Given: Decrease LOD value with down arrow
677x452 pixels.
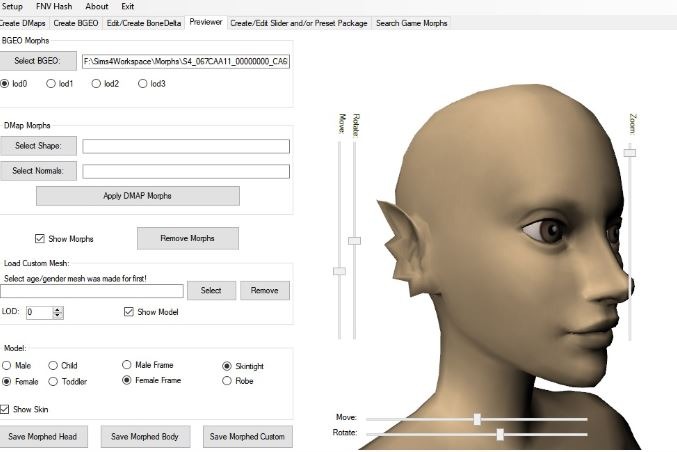Looking at the screenshot, I should (x=58, y=316).
